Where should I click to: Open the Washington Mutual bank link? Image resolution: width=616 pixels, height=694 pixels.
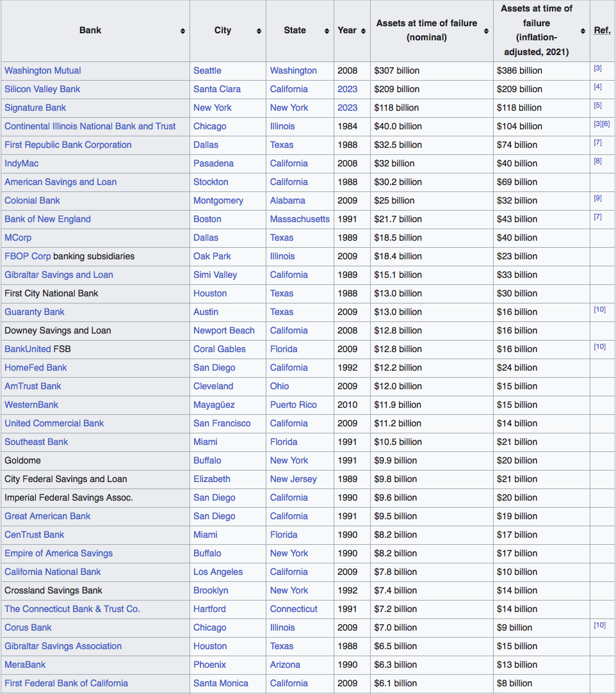(x=43, y=70)
